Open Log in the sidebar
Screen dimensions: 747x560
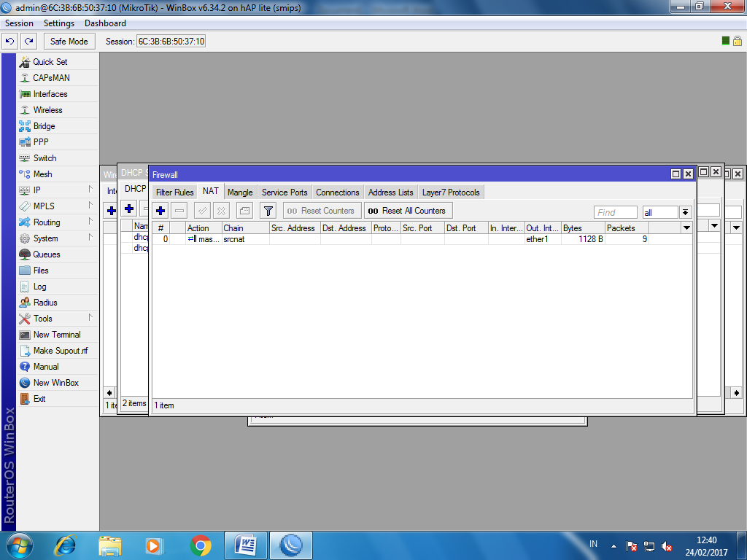pyautogui.click(x=57, y=287)
